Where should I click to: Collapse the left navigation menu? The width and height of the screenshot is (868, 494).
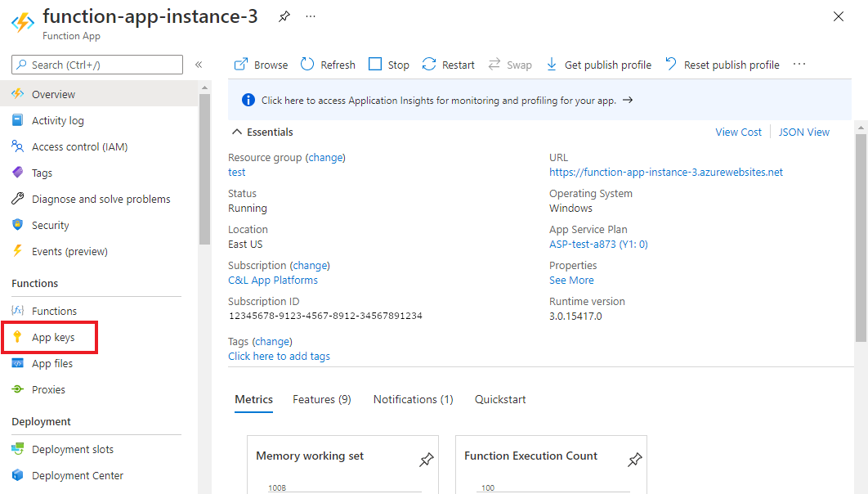(x=199, y=65)
